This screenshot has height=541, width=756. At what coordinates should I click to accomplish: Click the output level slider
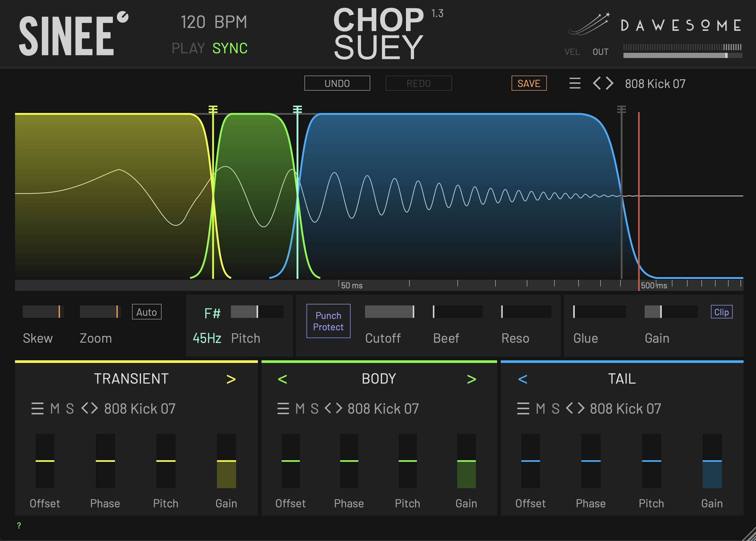point(683,55)
